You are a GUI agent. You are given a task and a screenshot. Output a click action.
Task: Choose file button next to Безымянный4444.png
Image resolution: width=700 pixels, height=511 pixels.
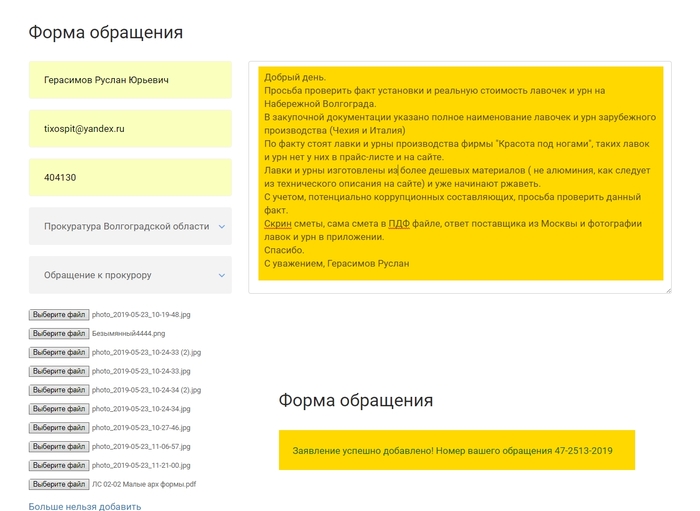(x=59, y=333)
